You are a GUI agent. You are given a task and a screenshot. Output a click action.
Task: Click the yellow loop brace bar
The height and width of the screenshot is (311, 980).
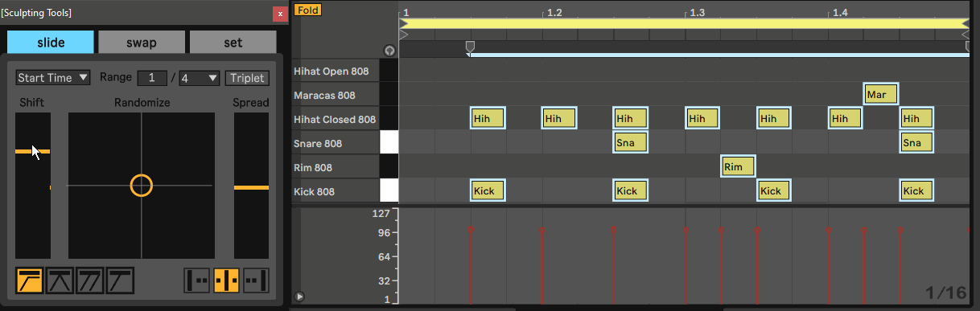(684, 24)
